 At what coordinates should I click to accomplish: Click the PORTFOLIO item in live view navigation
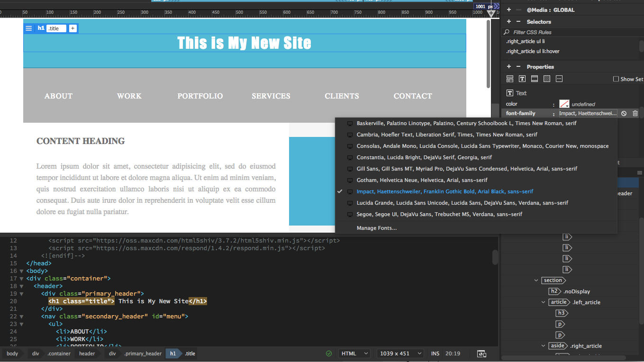click(x=200, y=96)
